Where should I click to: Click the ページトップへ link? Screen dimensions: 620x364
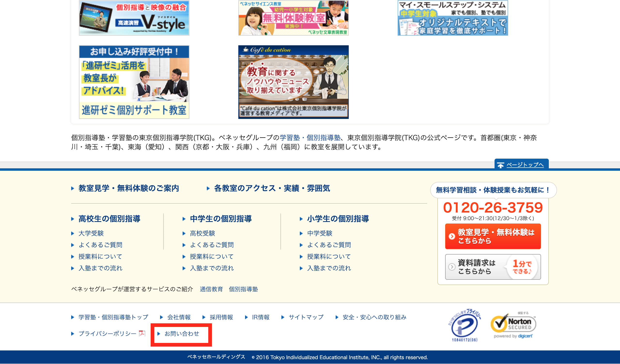(x=525, y=164)
